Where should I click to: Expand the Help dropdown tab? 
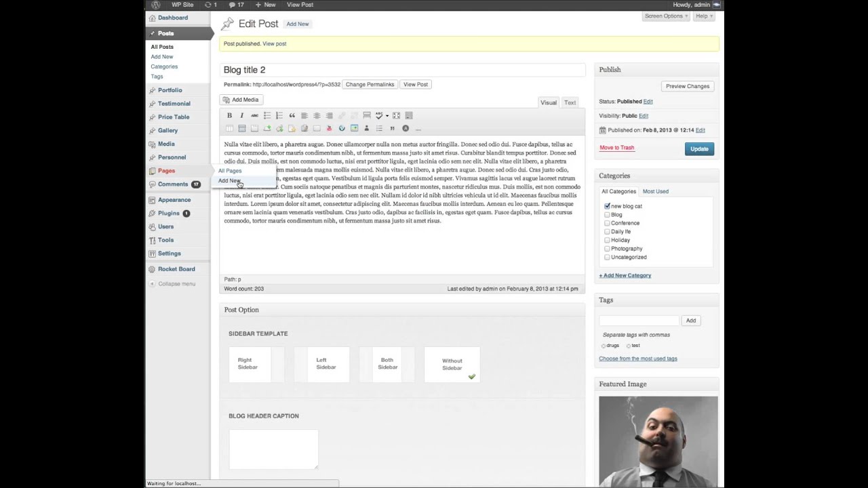click(x=704, y=16)
